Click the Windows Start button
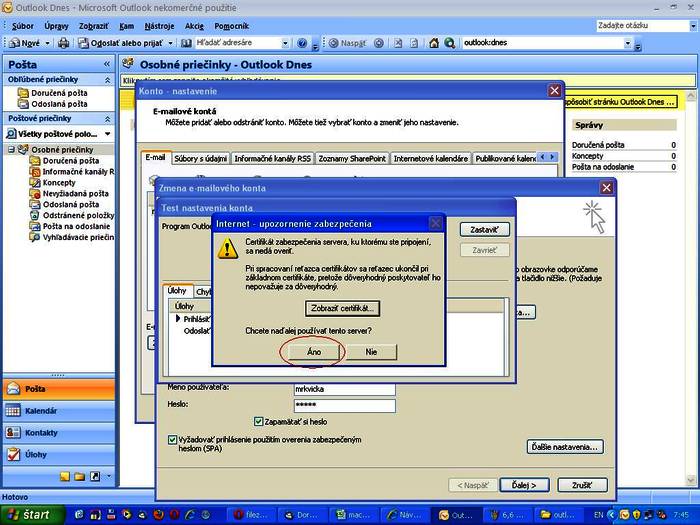This screenshot has height=525, width=700. [33, 515]
